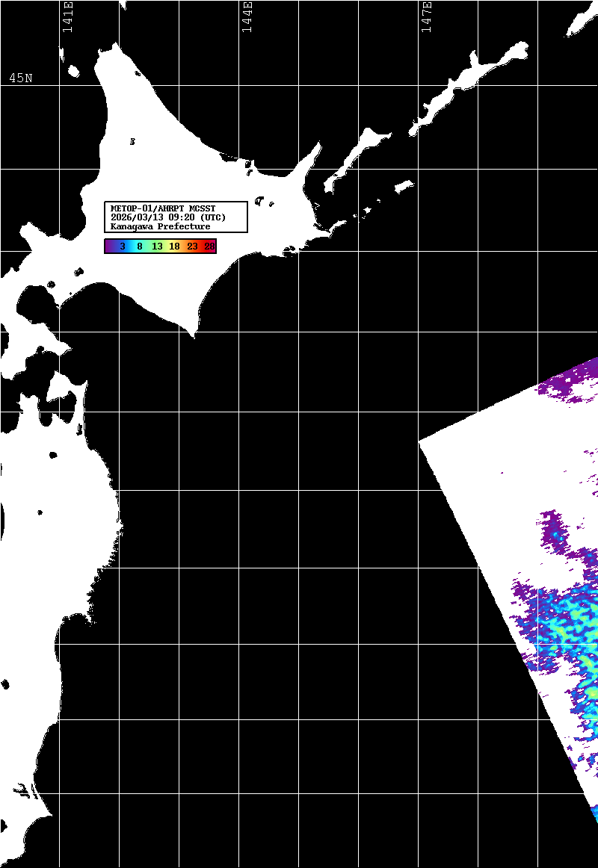This screenshot has height=868, width=598.
Task: Click the 147E longitude label
Action: tap(427, 17)
